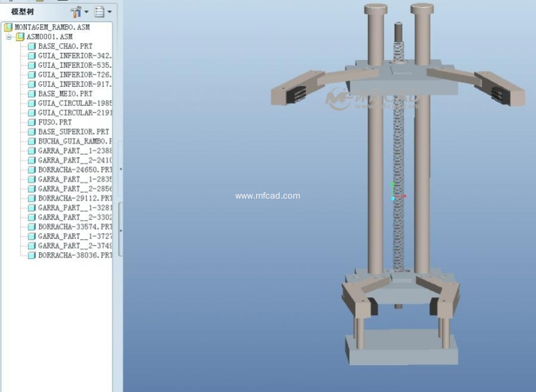Open dropdown arrow beside the settings hammer icon
This screenshot has width=536, height=392.
[x=86, y=12]
